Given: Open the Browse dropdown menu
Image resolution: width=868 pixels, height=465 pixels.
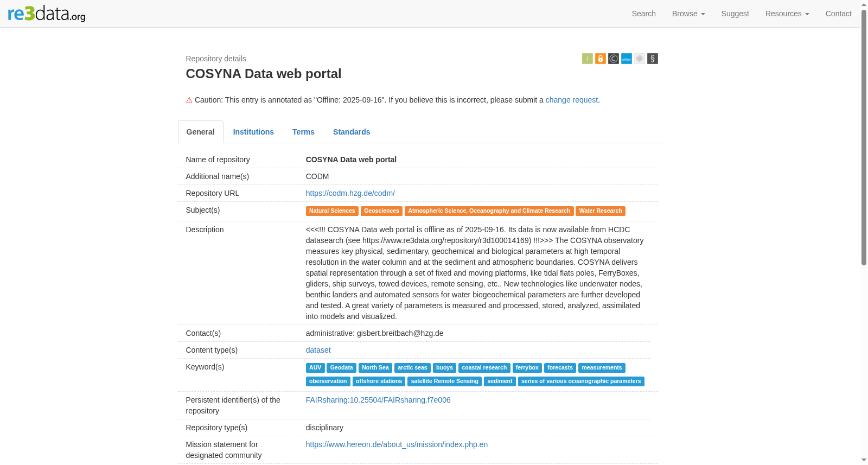Looking at the screenshot, I should [x=688, y=14].
